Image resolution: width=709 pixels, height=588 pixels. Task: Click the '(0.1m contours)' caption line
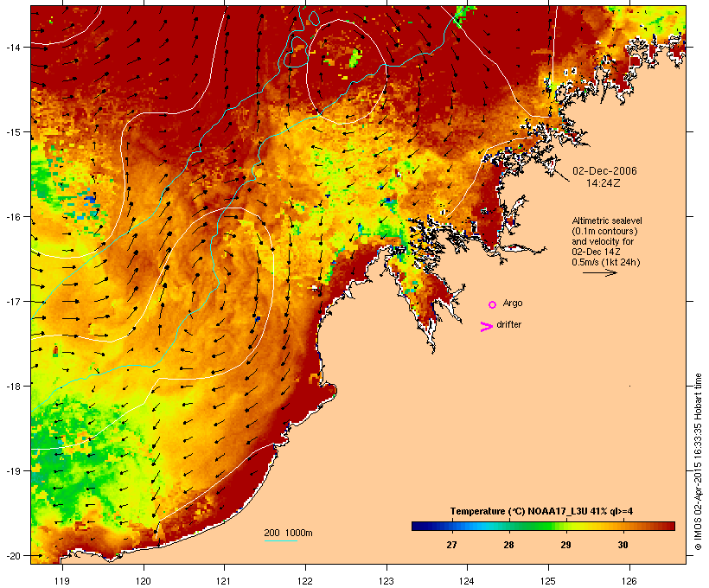tap(605, 231)
